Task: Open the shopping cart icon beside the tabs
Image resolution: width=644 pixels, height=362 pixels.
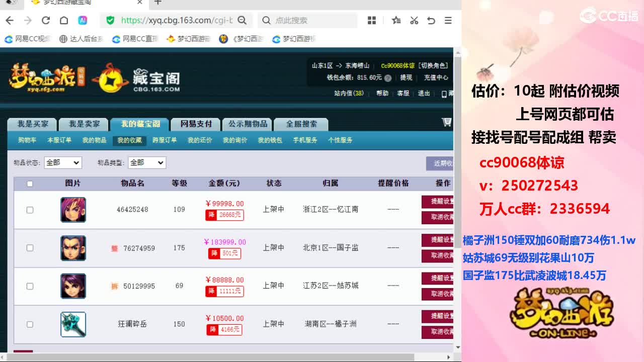Action: 446,122
